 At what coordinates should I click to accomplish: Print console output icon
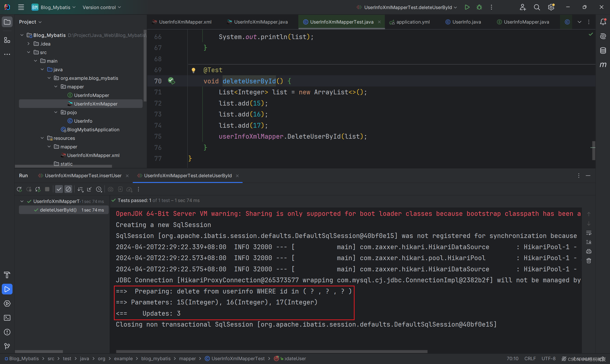tap(589, 251)
